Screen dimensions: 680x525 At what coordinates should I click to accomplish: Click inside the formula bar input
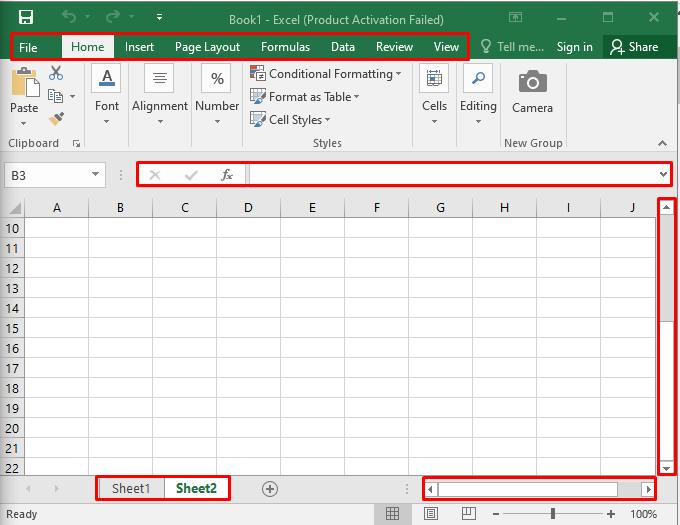[x=452, y=175]
